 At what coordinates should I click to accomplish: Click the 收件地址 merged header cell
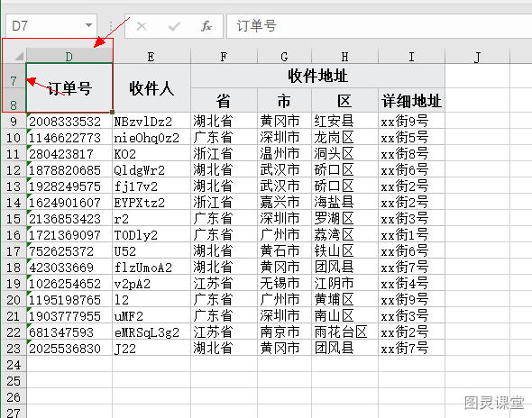click(317, 76)
